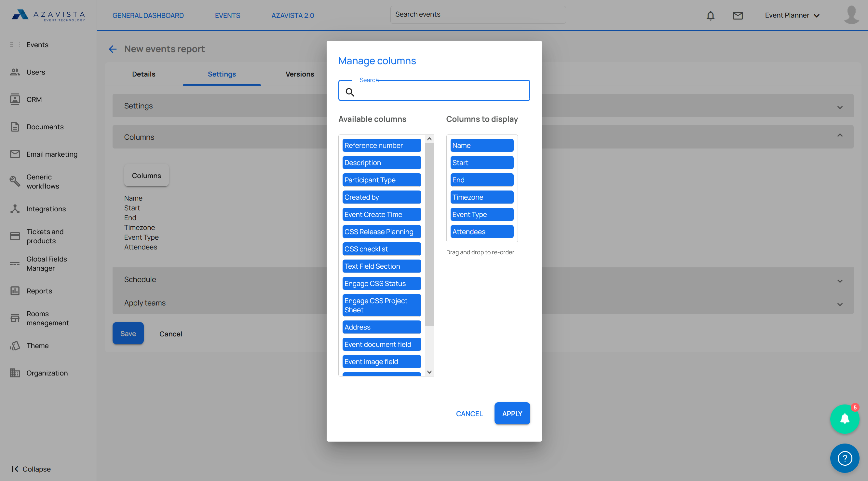
Task: Open the Email marketing envelope icon
Action: pyautogui.click(x=15, y=154)
